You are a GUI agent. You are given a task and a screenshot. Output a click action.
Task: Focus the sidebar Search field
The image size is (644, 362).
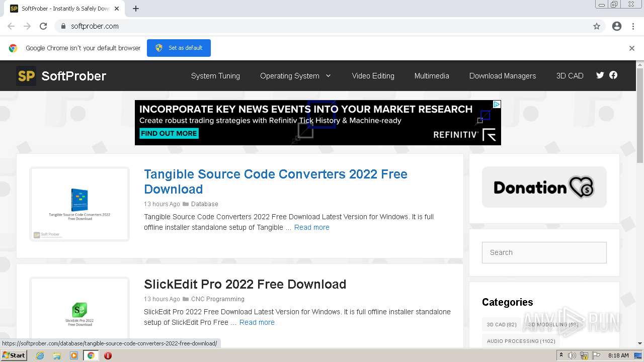(x=544, y=252)
